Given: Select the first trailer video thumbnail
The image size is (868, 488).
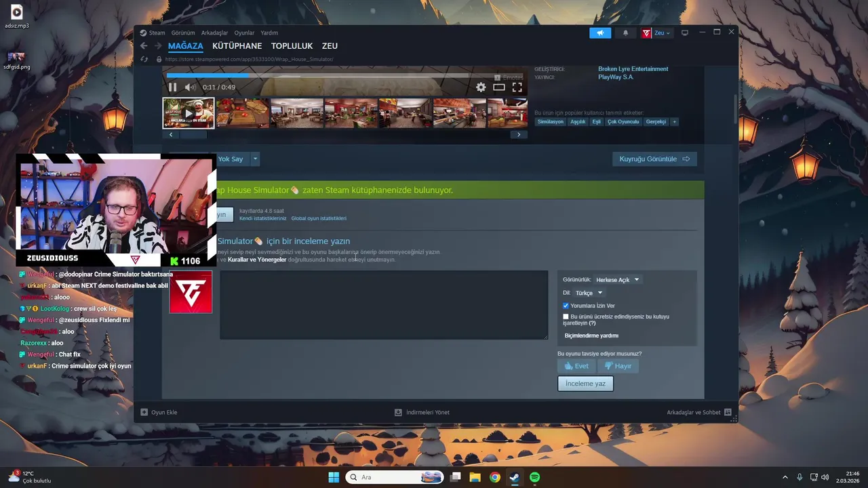Looking at the screenshot, I should 189,113.
